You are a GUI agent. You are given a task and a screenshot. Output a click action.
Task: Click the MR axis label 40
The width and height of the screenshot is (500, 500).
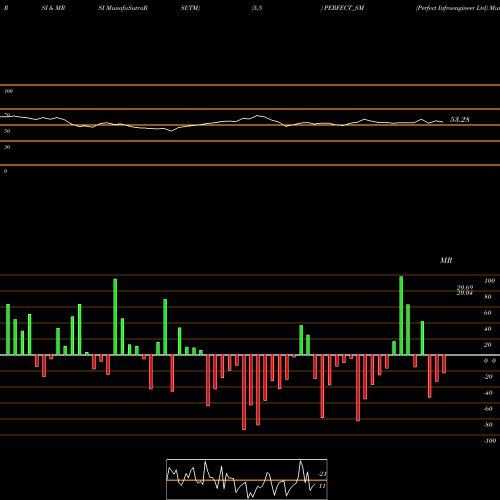tap(488, 329)
